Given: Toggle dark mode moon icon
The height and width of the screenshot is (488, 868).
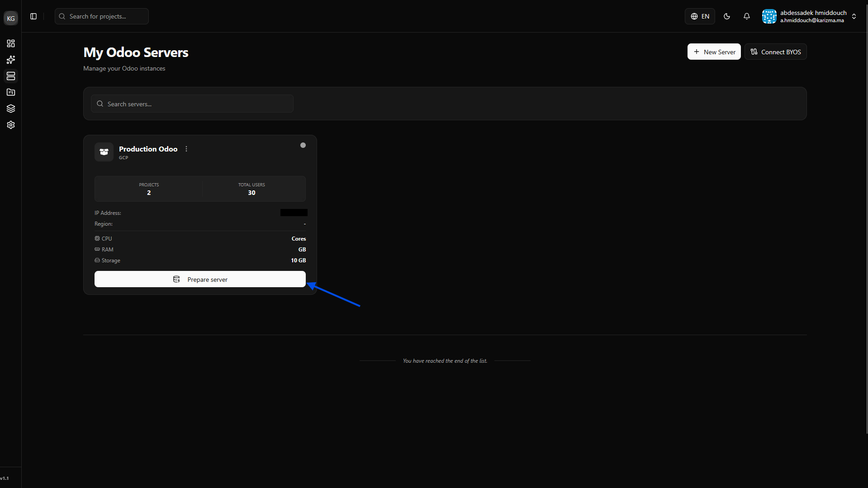Looking at the screenshot, I should [727, 16].
